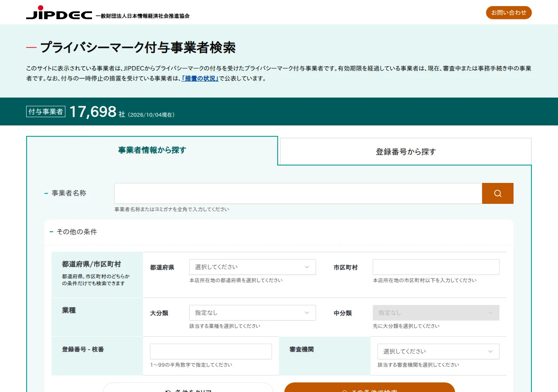This screenshot has height=392, width=558.
Task: Open the 審査機関 dropdown
Action: [x=439, y=351]
